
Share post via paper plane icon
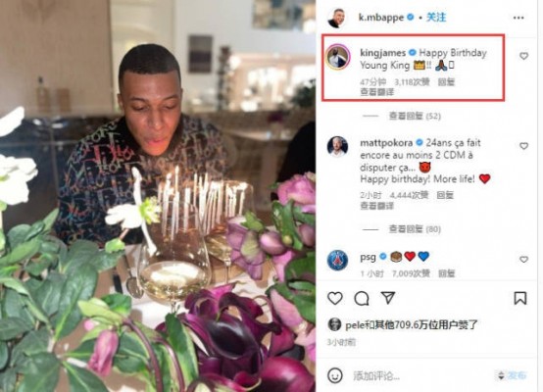[x=388, y=298]
